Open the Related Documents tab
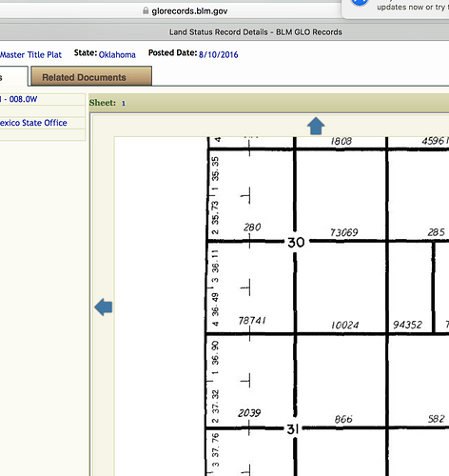This screenshot has height=476, width=449. point(91,76)
